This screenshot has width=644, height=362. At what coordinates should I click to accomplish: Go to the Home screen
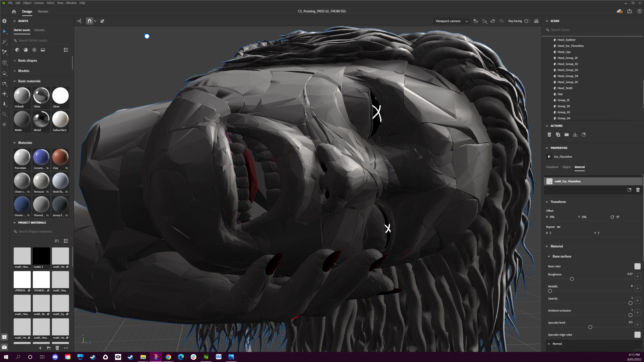14,12
